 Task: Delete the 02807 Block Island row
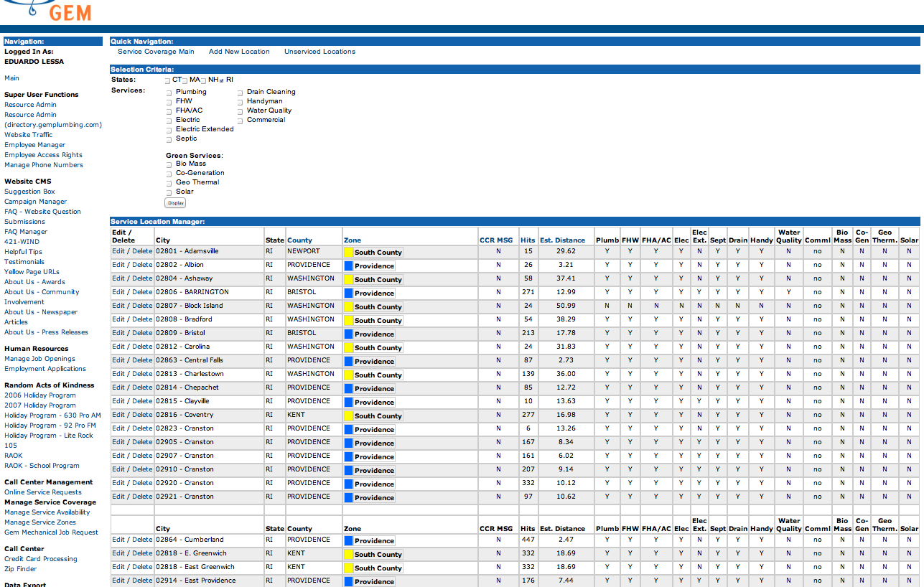(142, 306)
